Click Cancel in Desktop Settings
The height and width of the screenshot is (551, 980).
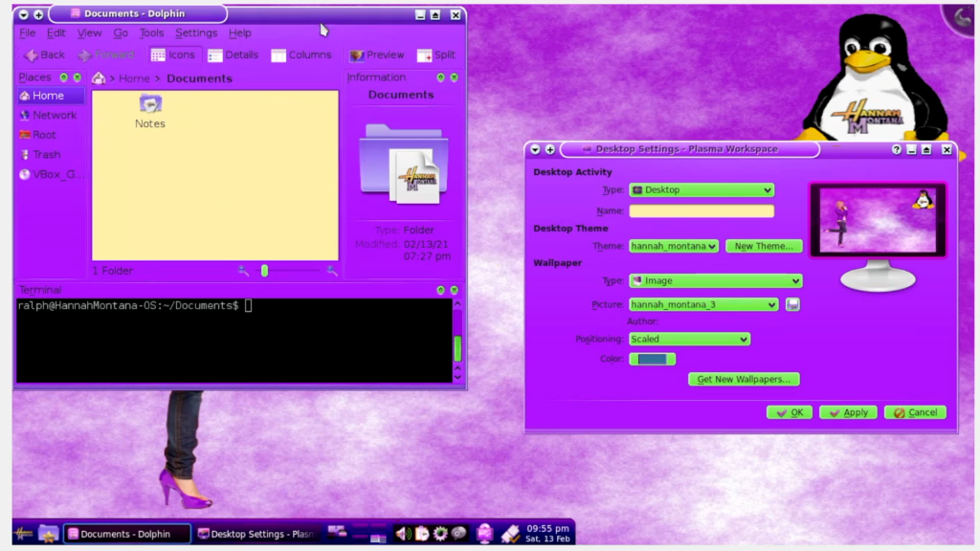point(915,412)
